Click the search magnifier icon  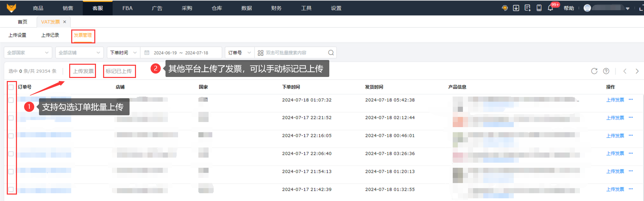click(331, 53)
